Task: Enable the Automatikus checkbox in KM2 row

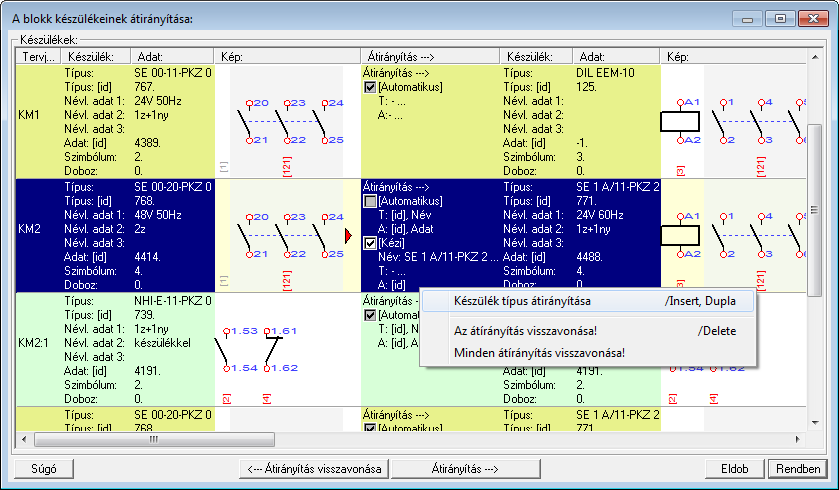Action: coord(370,203)
